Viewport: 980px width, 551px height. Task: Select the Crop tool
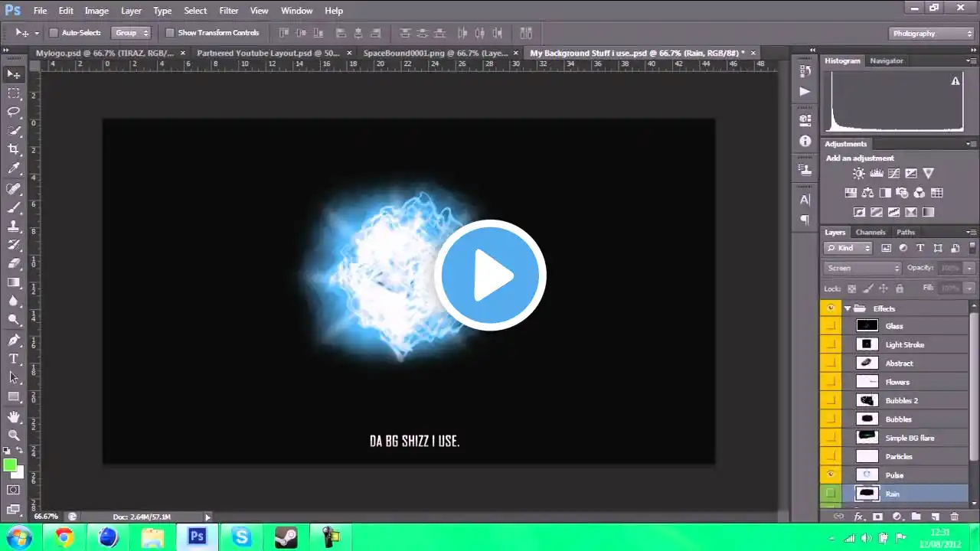(x=14, y=149)
